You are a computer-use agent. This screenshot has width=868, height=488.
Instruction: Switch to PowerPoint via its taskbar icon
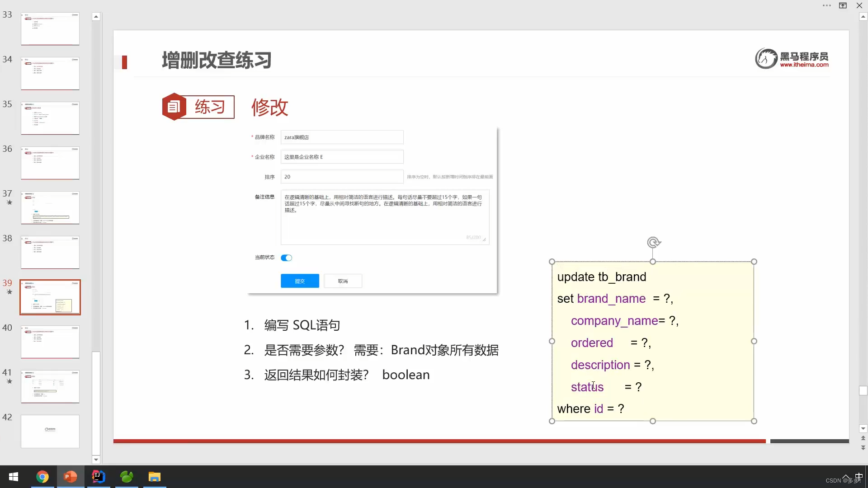coord(70,477)
